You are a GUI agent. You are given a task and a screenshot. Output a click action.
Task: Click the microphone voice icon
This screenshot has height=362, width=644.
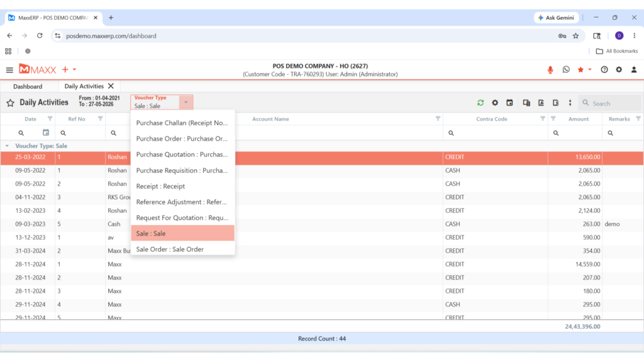click(x=550, y=70)
